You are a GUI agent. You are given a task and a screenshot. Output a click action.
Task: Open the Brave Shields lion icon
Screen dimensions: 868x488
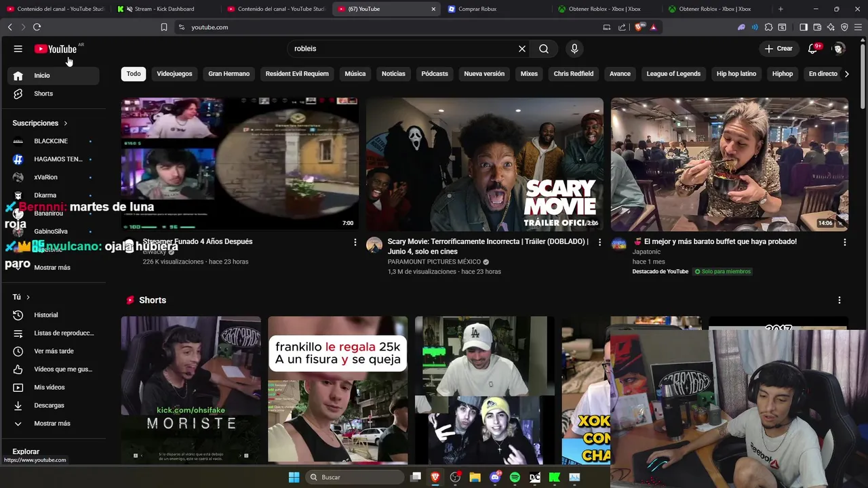coord(639,27)
